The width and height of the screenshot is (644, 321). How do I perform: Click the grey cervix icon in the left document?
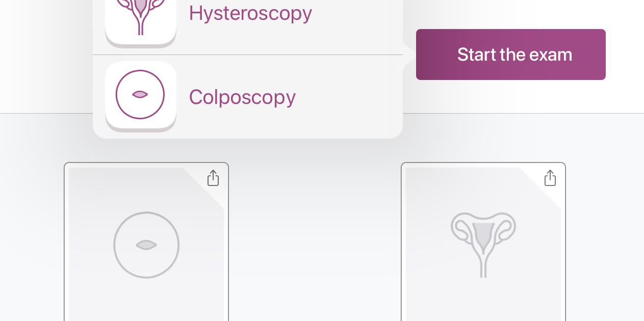click(x=146, y=245)
